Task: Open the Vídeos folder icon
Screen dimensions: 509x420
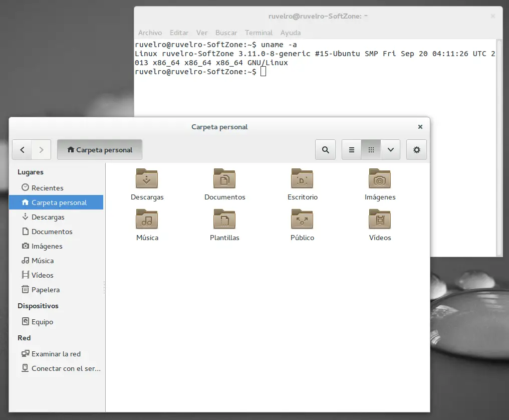Action: 380,220
